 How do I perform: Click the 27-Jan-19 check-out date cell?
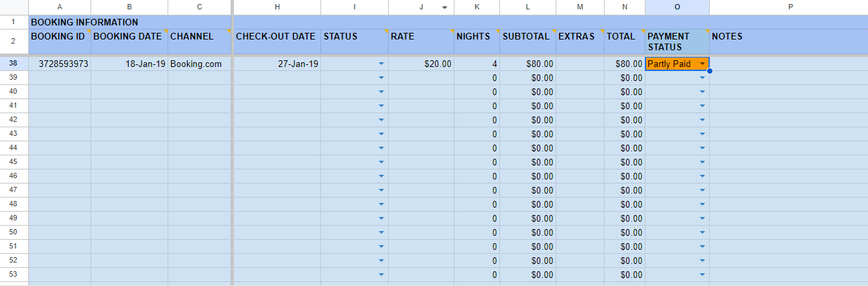277,64
